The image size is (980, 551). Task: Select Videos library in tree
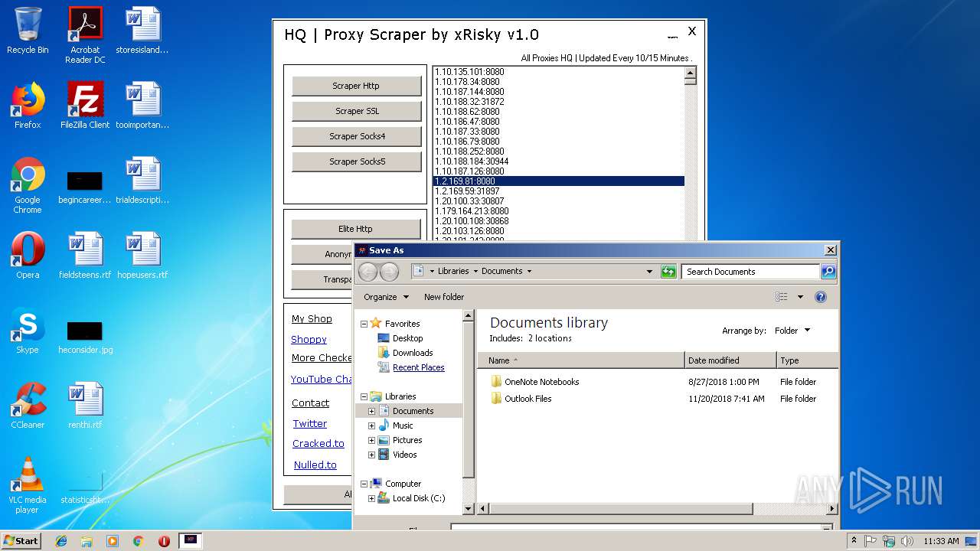pos(404,455)
